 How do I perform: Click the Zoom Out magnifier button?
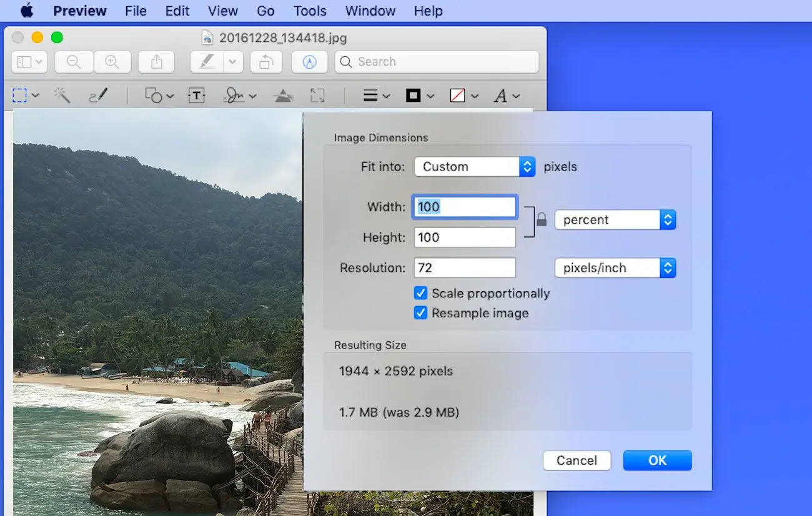coord(74,62)
